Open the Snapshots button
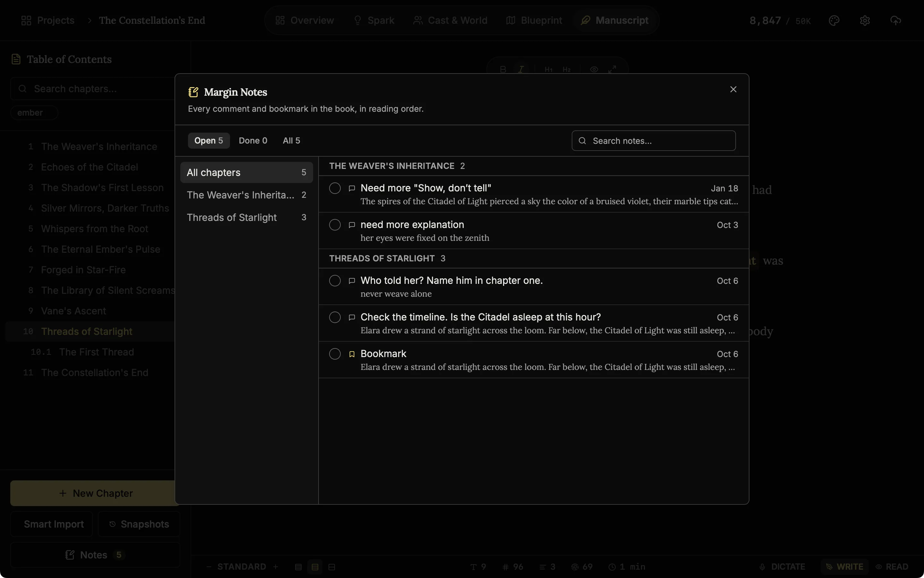924x578 pixels. (139, 524)
